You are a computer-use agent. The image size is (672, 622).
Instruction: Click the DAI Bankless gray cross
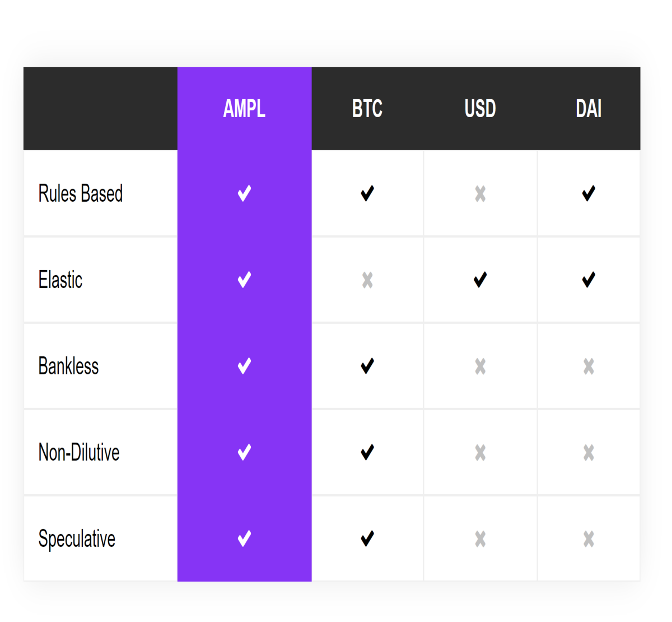coord(589,366)
